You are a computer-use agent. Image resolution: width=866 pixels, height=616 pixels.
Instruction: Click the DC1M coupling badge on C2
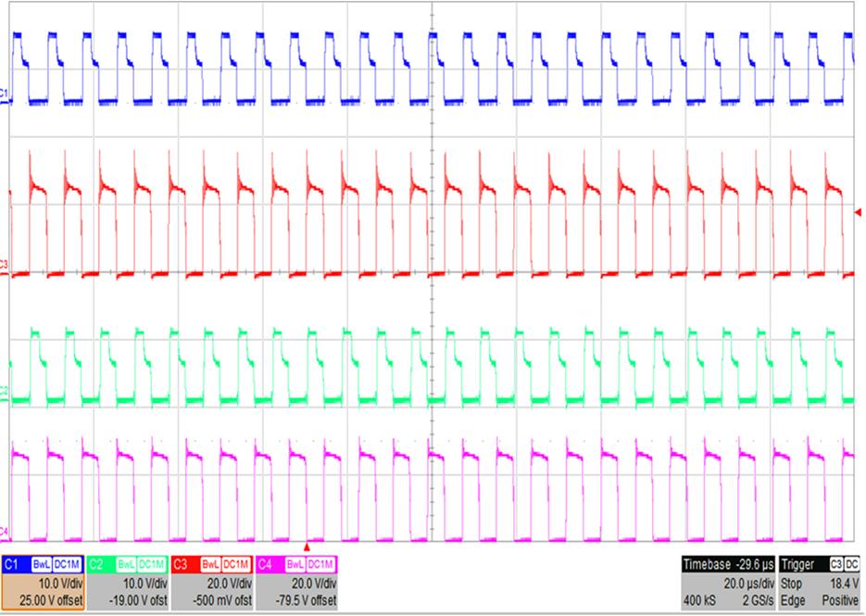coord(153,564)
